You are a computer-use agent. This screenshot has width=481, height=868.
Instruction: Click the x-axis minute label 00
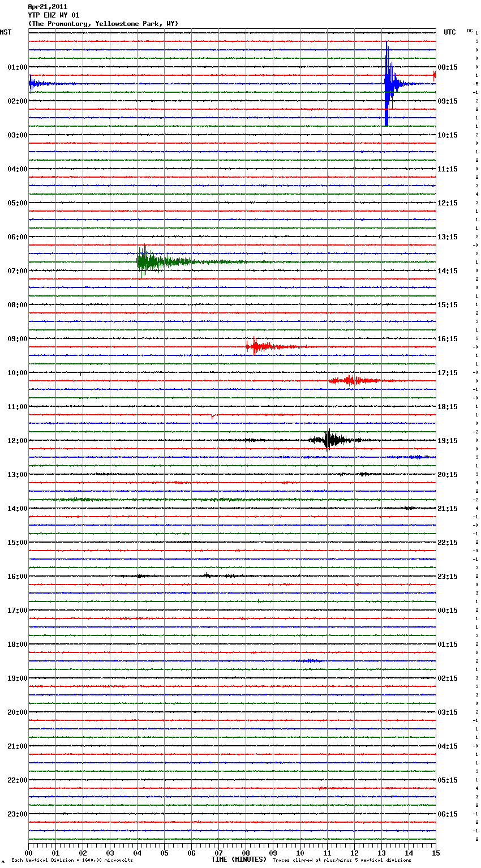pyautogui.click(x=28, y=853)
